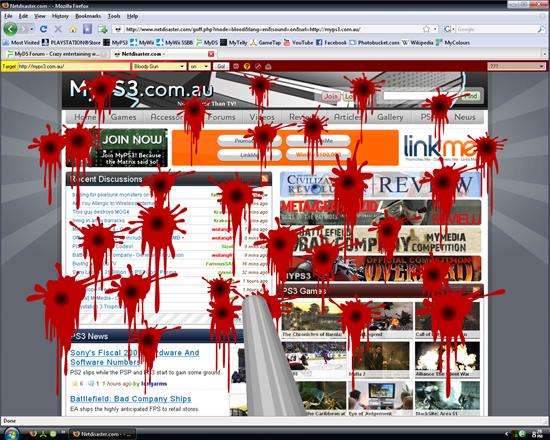The width and height of the screenshot is (550, 440).
Task: Click the first red icon after Go!
Action: [236, 66]
